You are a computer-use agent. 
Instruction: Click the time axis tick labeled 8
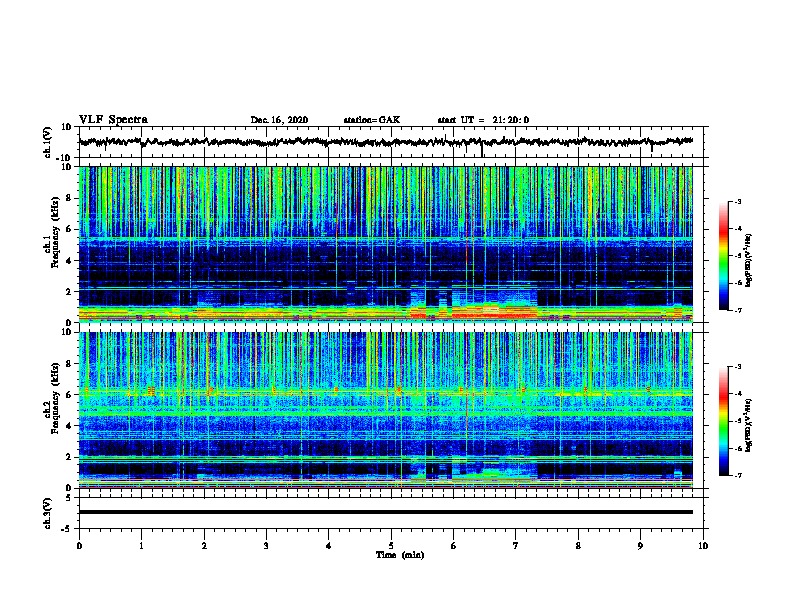click(578, 546)
